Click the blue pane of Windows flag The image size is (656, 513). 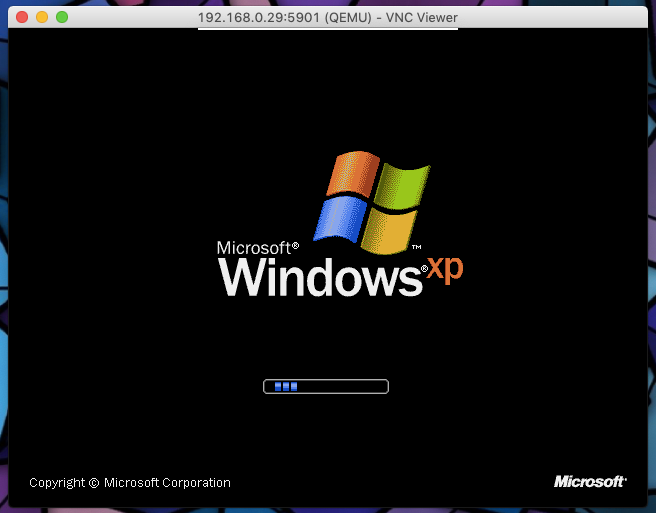click(x=339, y=221)
